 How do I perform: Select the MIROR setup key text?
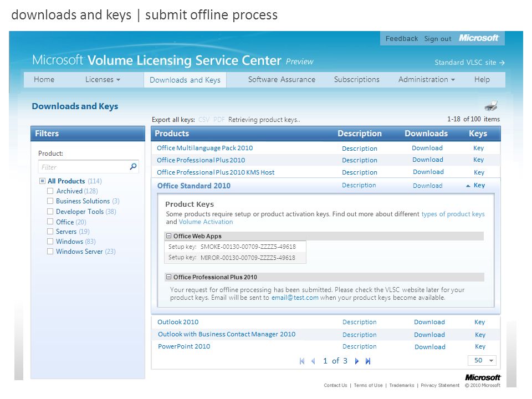[x=248, y=258]
